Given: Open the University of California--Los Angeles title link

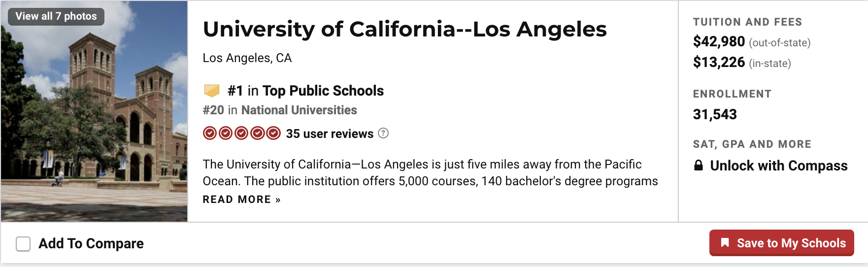Looking at the screenshot, I should [x=404, y=30].
